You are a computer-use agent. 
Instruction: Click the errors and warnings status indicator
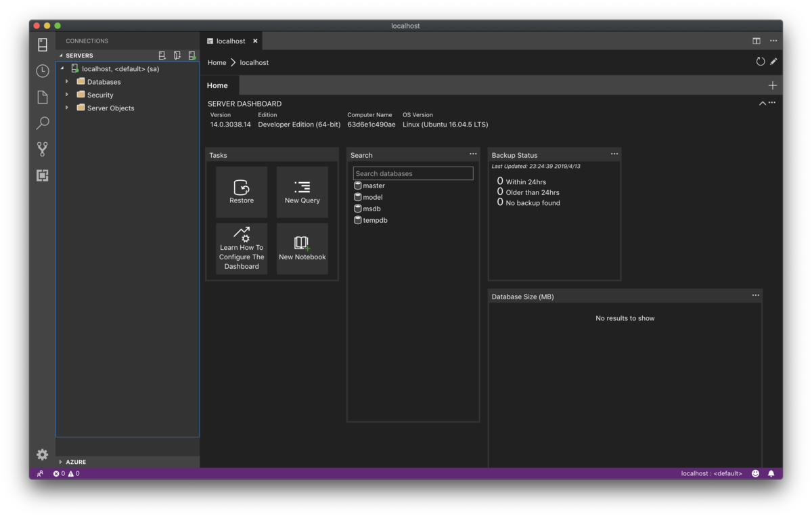[x=66, y=474]
